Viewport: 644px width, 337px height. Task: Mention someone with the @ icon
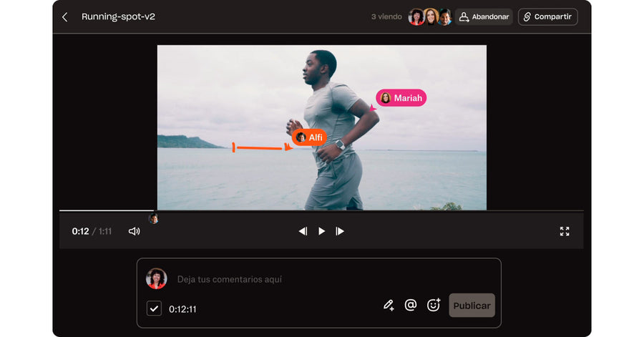(411, 305)
